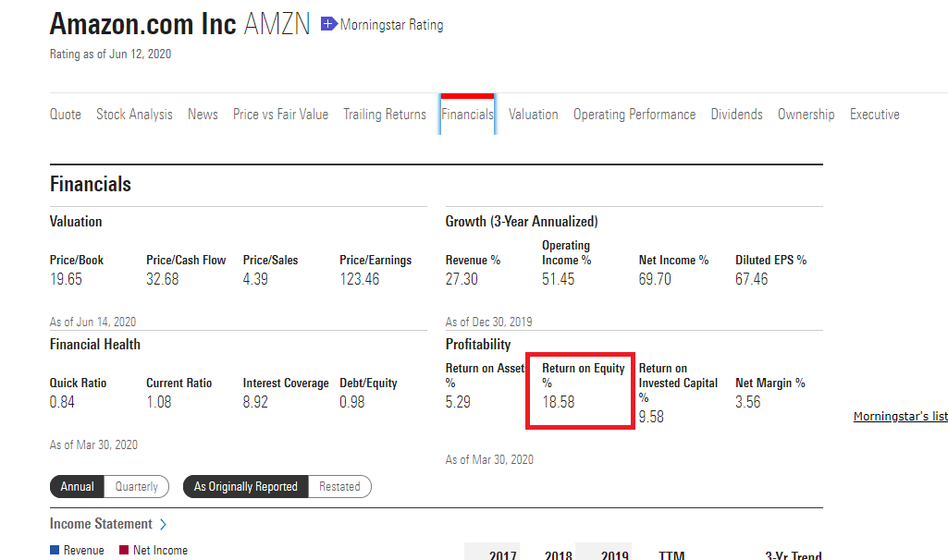Click 'As of Jun 14, 2020' note
This screenshot has height=560, width=948.
[92, 322]
